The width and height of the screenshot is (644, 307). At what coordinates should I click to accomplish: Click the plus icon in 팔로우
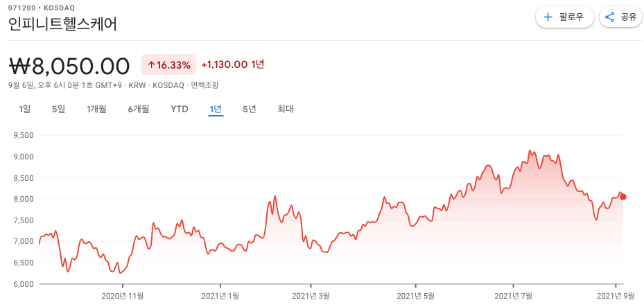(x=548, y=17)
